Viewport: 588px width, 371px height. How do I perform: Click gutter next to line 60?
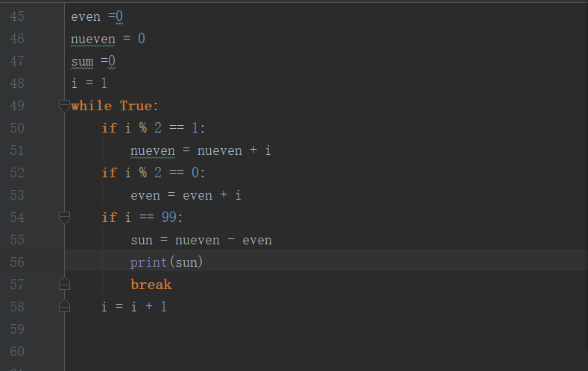coord(17,352)
